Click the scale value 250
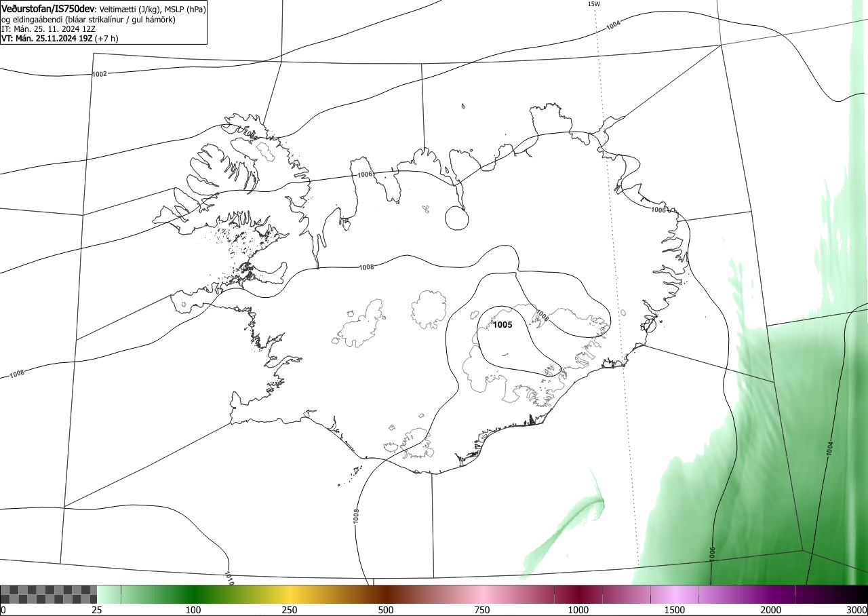Image resolution: width=868 pixels, height=616 pixels. pos(290,610)
